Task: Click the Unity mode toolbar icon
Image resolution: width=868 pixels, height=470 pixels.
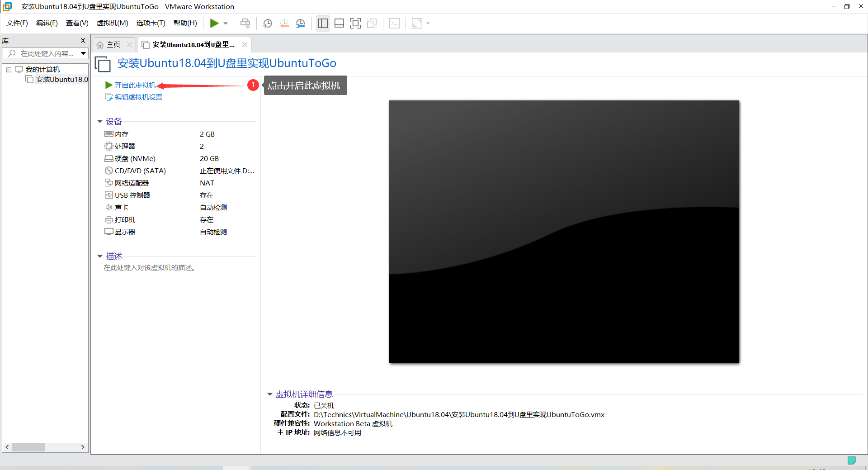Action: (372, 23)
